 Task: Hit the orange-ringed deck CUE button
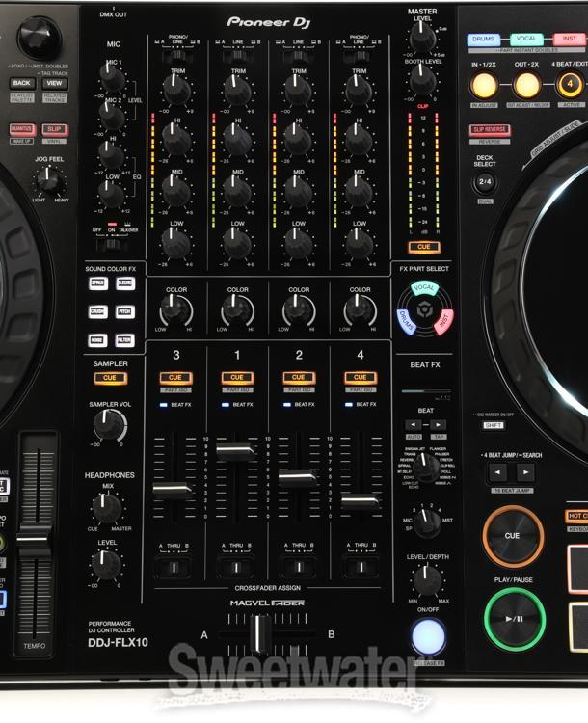click(x=513, y=536)
